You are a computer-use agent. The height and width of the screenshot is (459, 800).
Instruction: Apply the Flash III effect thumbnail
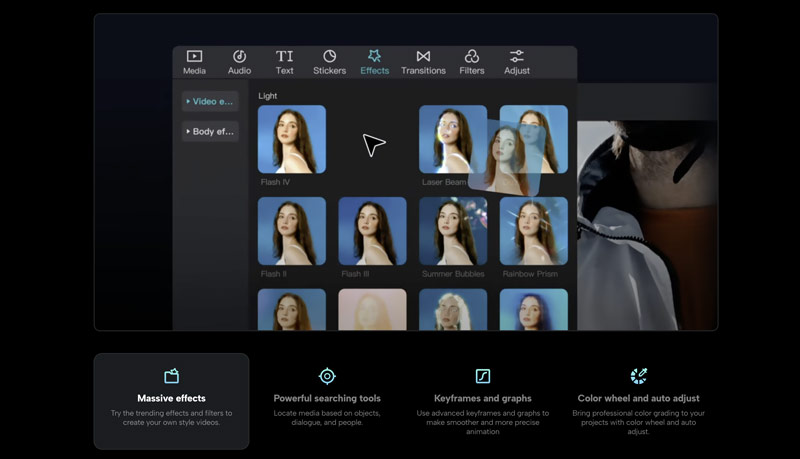372,230
